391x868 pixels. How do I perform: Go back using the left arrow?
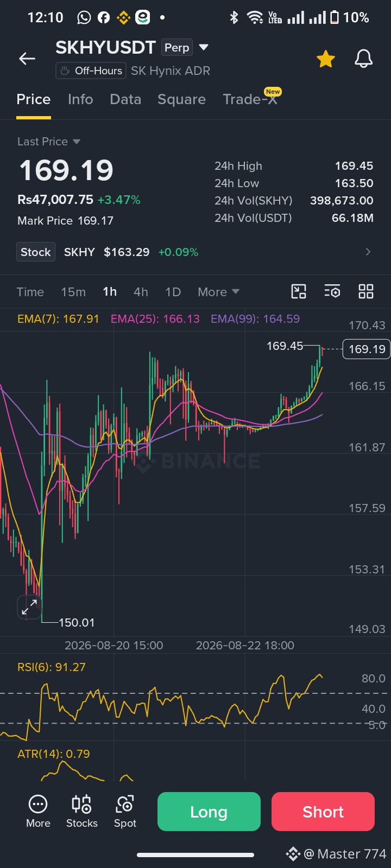pyautogui.click(x=27, y=59)
